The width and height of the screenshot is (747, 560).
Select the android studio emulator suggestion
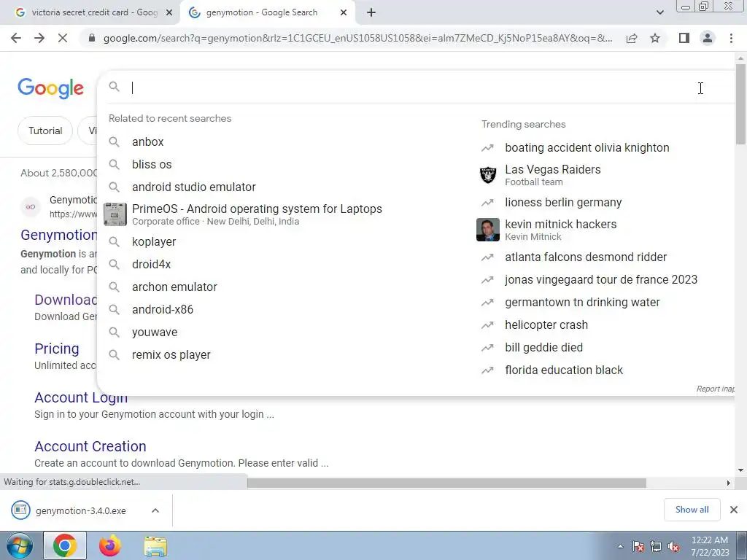pos(193,187)
